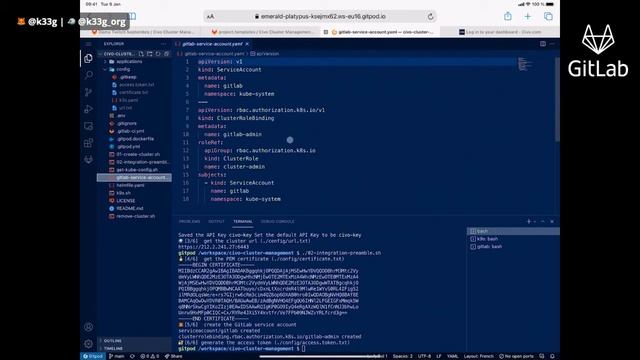Open a new Safari tab with plus
The image size is (640, 360).
[528, 16]
